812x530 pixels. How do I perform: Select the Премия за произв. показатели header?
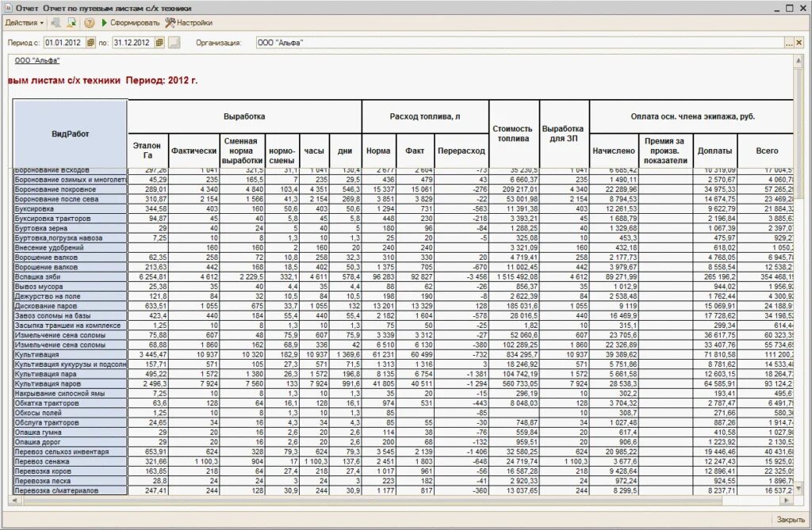[x=665, y=151]
